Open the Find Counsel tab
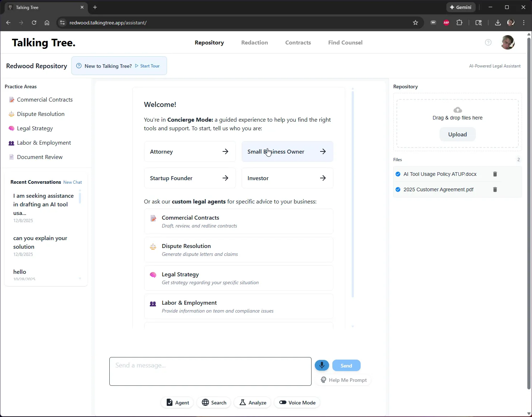Viewport: 532px width, 417px height. click(x=345, y=42)
